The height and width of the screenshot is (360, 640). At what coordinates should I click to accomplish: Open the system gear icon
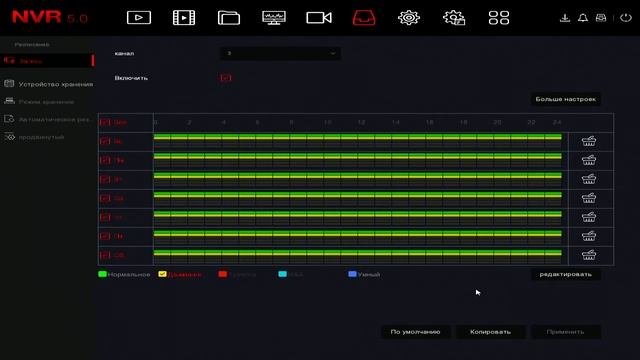[x=409, y=18]
